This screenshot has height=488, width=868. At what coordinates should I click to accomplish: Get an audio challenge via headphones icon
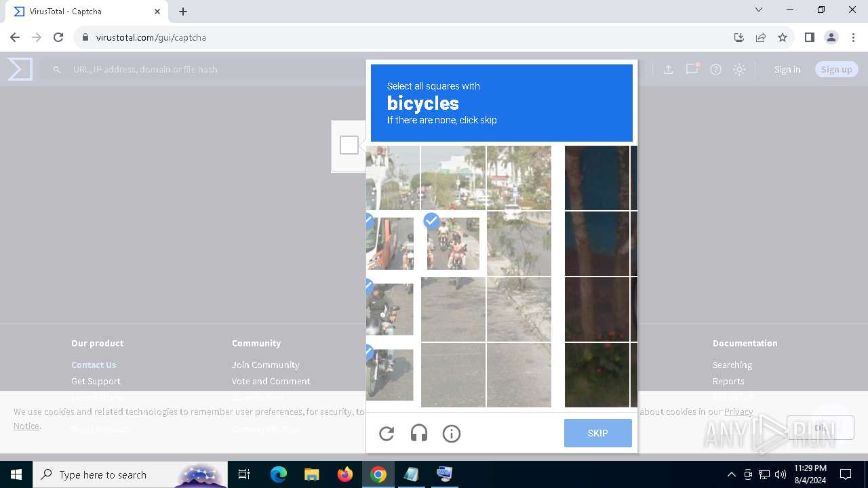tap(419, 434)
